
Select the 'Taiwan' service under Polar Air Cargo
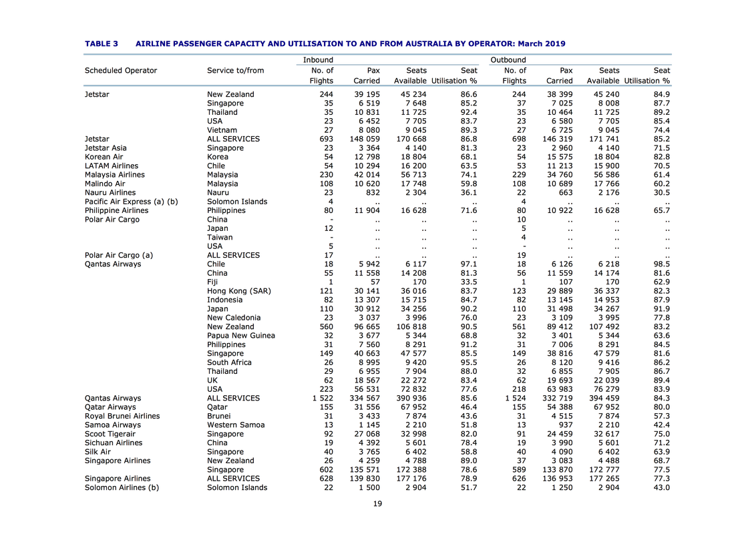click(x=220, y=237)
